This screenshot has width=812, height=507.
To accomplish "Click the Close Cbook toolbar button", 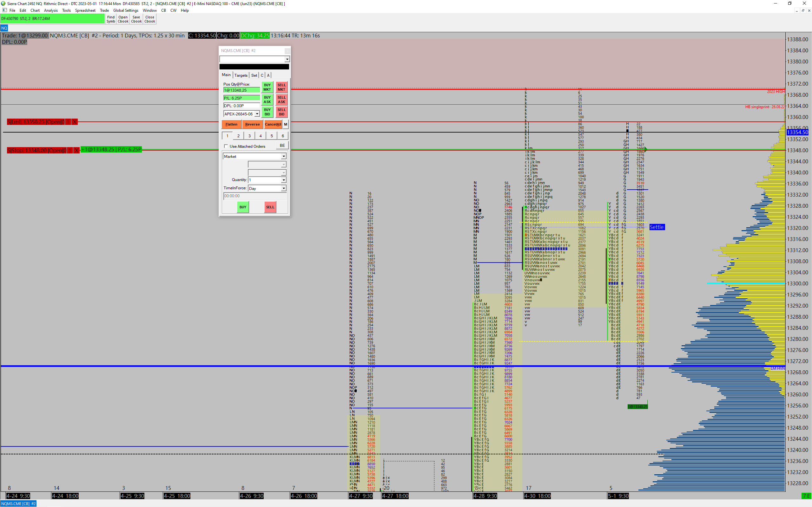I will [150, 19].
